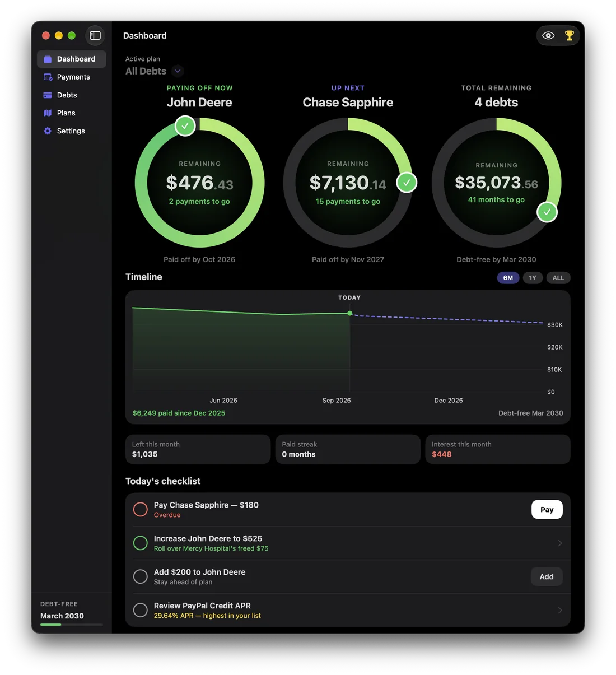Expand the All Debts plan dropdown chevron
The width and height of the screenshot is (616, 675).
(178, 71)
